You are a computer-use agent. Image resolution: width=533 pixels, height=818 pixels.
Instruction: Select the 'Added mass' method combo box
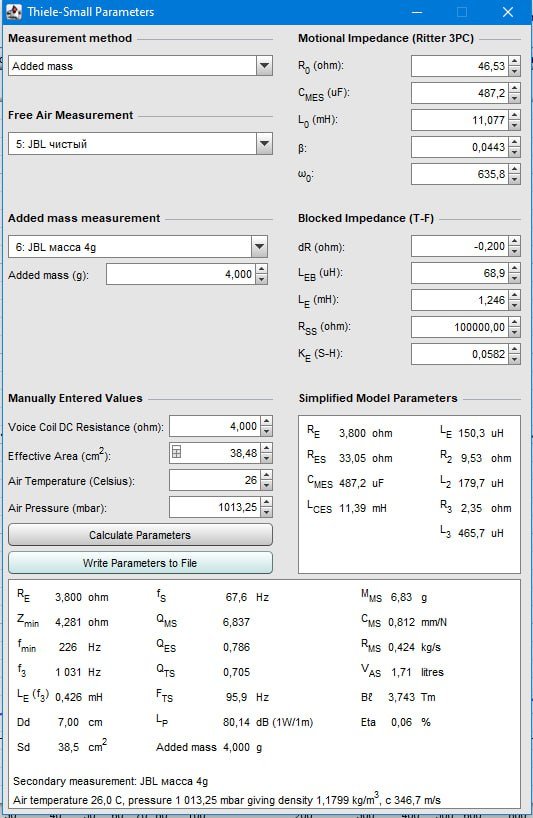point(140,66)
